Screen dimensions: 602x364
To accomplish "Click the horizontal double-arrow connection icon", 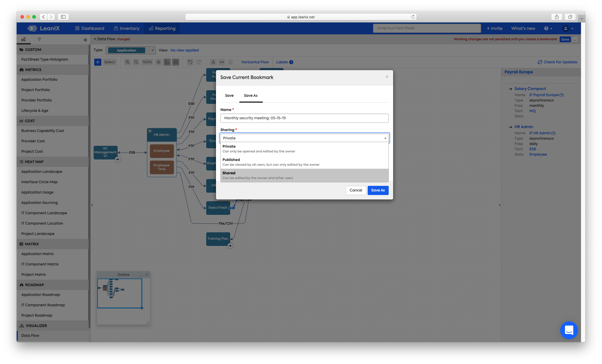I will pyautogui.click(x=222, y=62).
